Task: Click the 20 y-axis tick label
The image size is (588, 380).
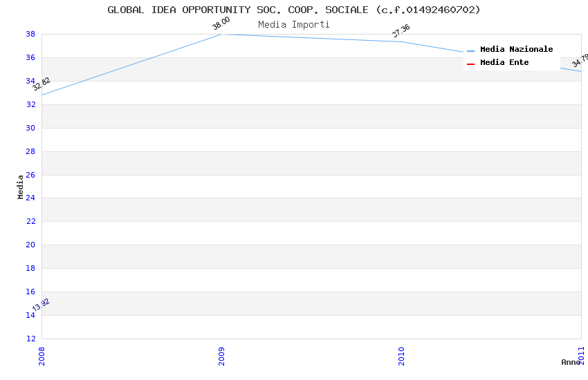Action: pyautogui.click(x=30, y=245)
